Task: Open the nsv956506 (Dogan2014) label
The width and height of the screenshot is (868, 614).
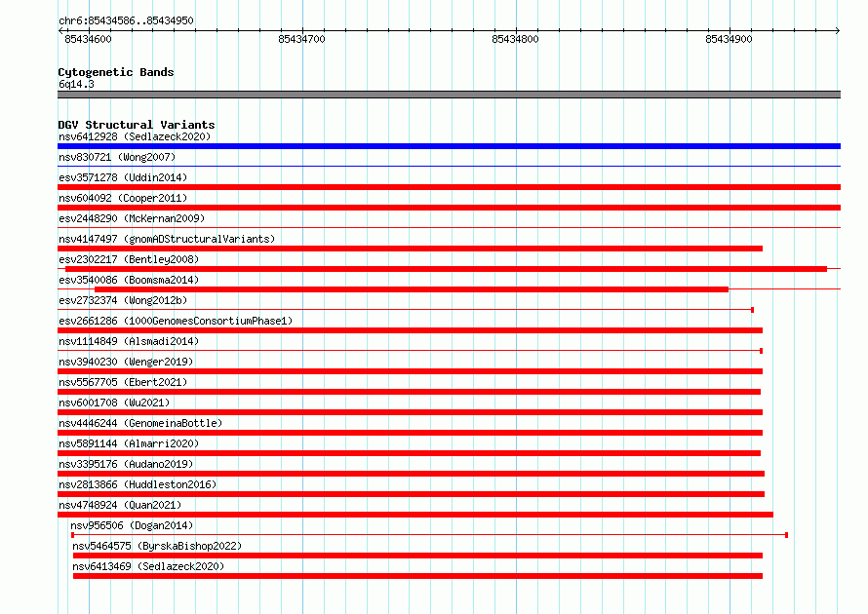Action: point(132,525)
